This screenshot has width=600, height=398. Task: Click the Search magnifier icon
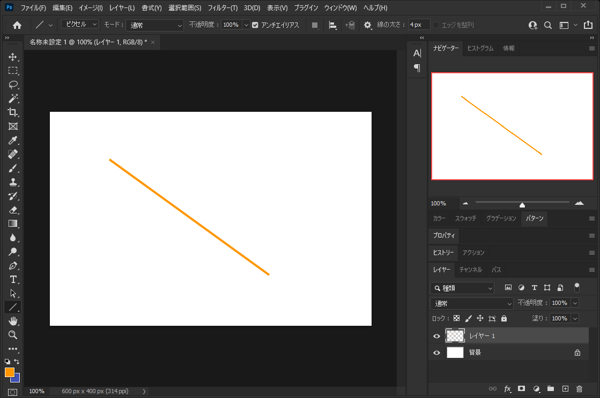[x=548, y=25]
